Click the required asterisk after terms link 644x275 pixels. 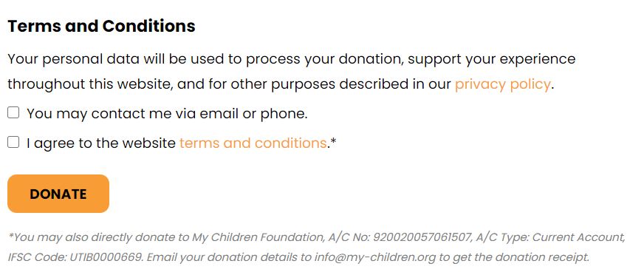tap(333, 142)
